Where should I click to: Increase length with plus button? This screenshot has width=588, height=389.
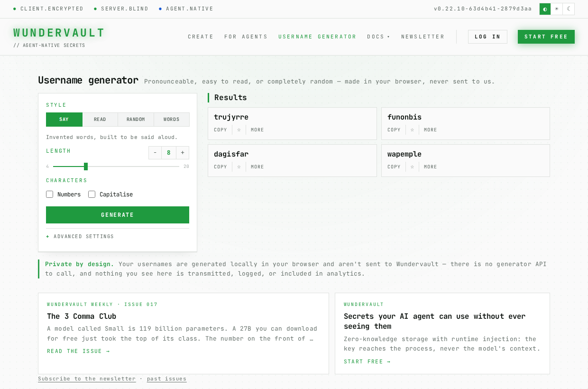(x=183, y=153)
